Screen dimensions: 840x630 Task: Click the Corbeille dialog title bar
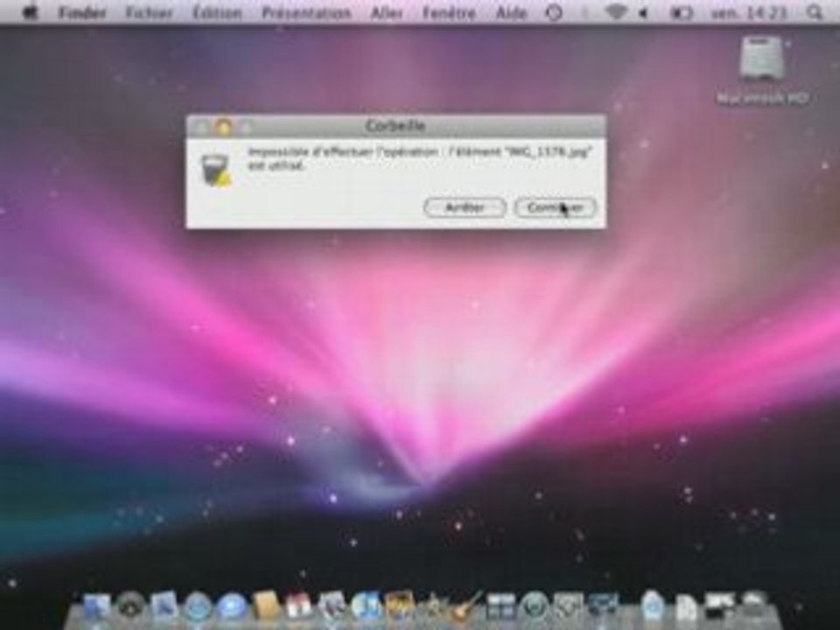[x=395, y=126]
